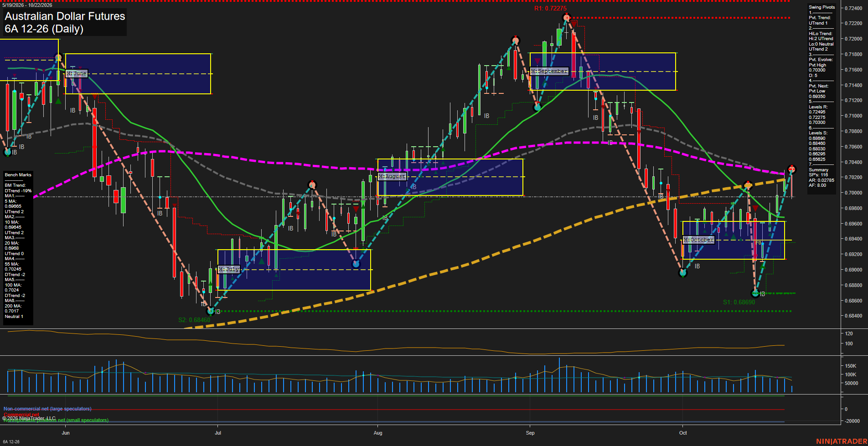Image resolution: width=868 pixels, height=446 pixels.
Task: Click the 'Levels S:' heading in Swing Pivots
Action: coord(818,133)
